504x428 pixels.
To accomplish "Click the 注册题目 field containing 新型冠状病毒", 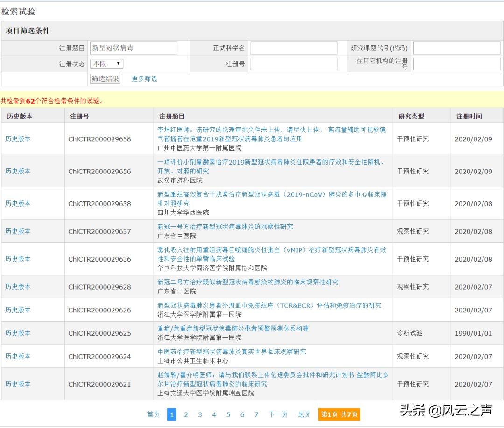I will (x=133, y=48).
